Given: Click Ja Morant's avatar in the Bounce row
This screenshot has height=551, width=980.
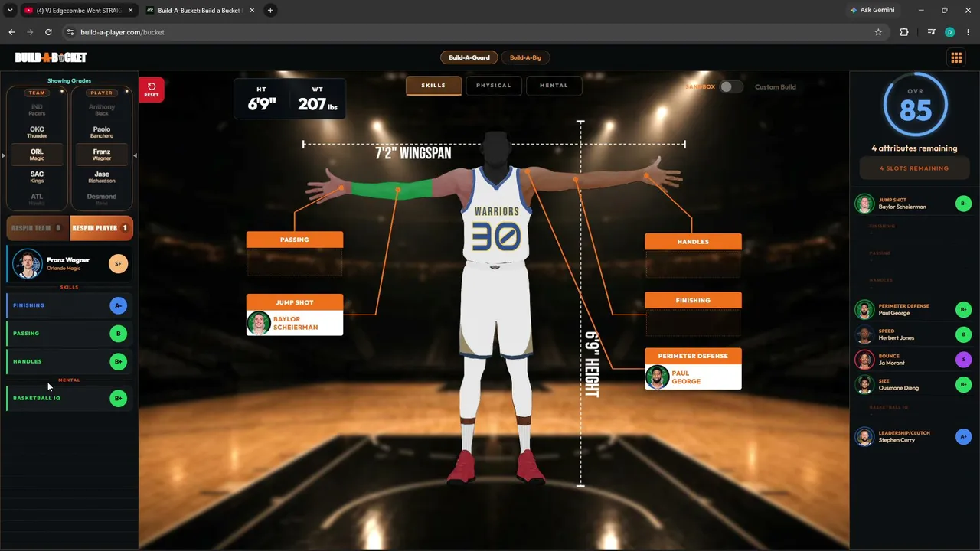Looking at the screenshot, I should click(x=864, y=360).
